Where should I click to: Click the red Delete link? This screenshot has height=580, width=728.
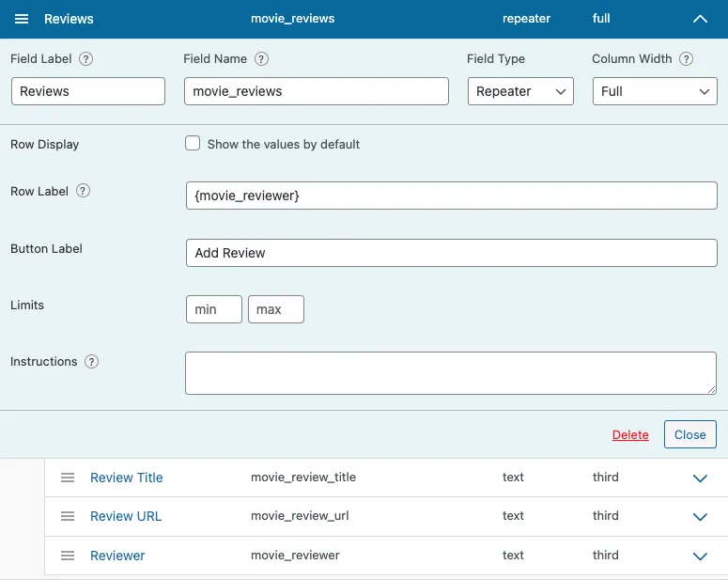(x=630, y=434)
